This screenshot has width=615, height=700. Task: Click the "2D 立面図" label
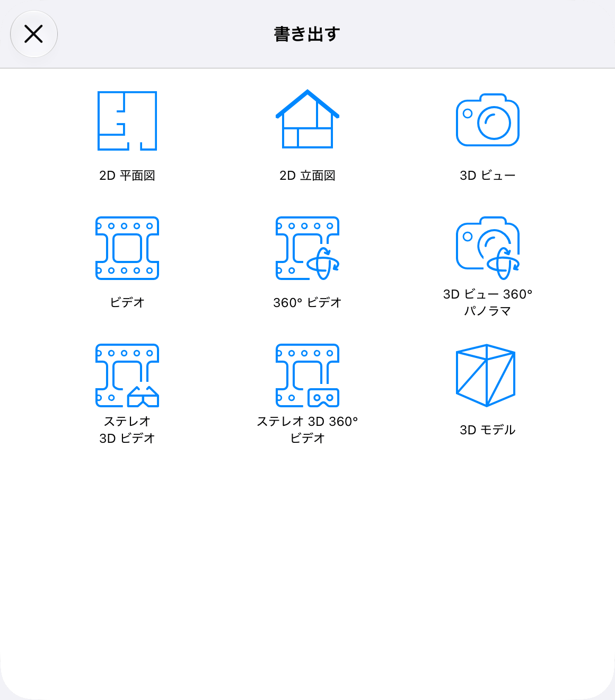point(307,176)
